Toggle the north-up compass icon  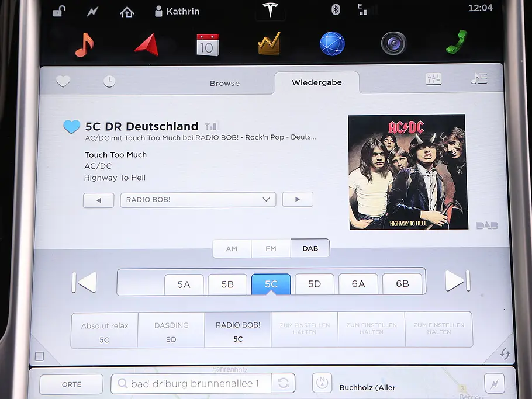[322, 383]
